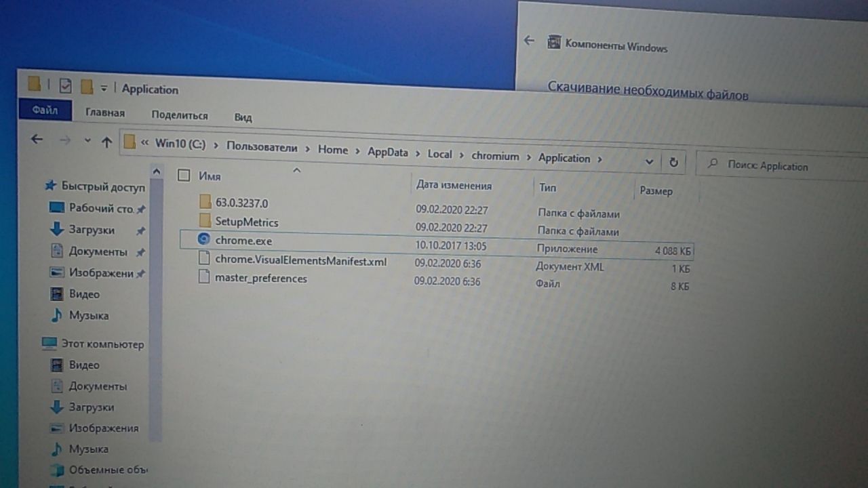
Task: Select the chrome.exe file name
Action: [x=243, y=240]
